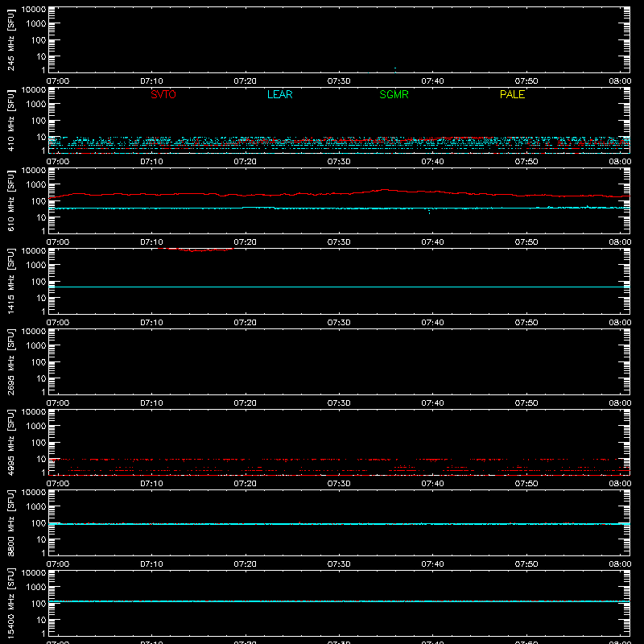Click 07:10 tick under the 1415 MHz panel
The width and height of the screenshot is (644, 644).
[x=151, y=323]
